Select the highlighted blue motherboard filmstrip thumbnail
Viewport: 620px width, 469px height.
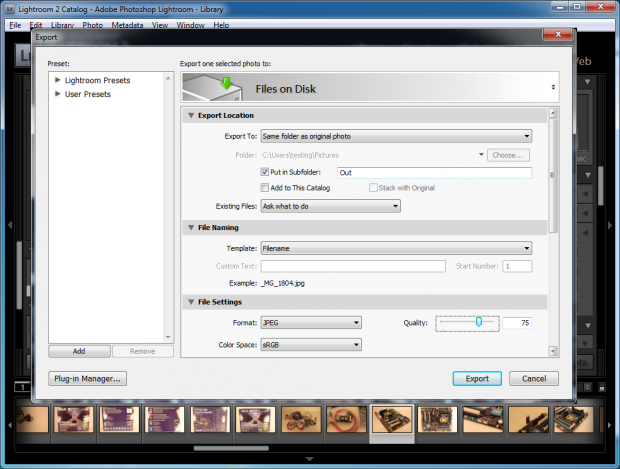pos(392,420)
